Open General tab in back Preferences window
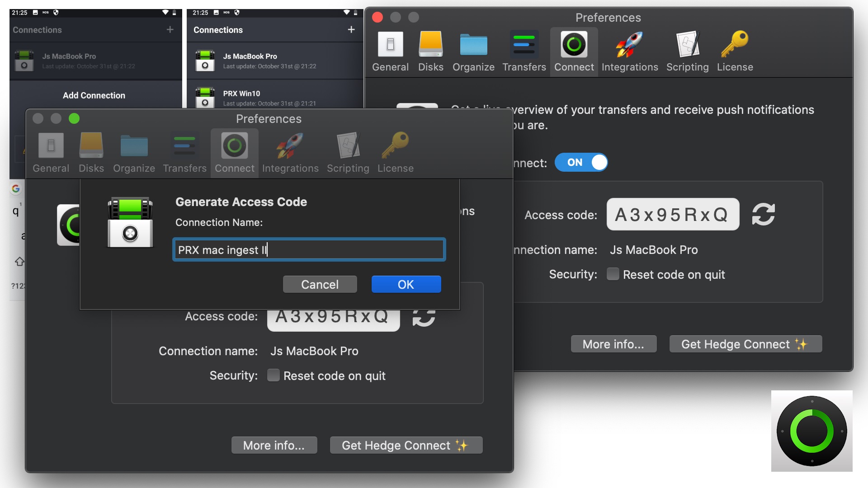This screenshot has height=488, width=868. coord(390,52)
